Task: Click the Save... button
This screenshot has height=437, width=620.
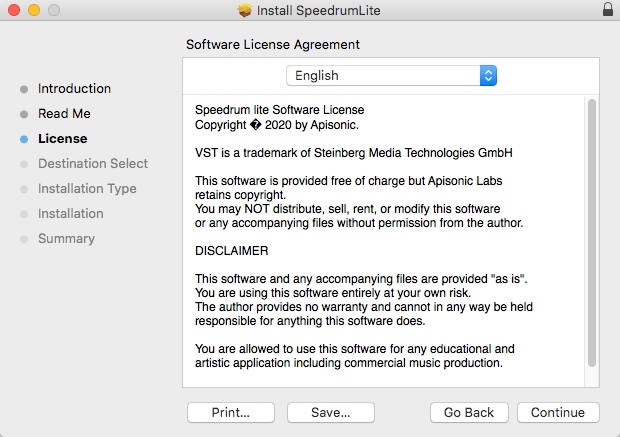Action: click(330, 412)
